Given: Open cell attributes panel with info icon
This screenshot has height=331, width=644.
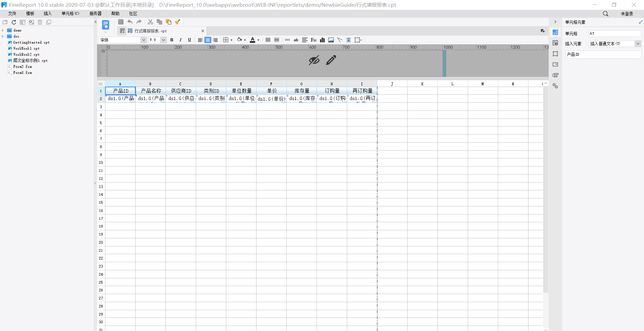Looking at the screenshot, I should click(555, 43).
